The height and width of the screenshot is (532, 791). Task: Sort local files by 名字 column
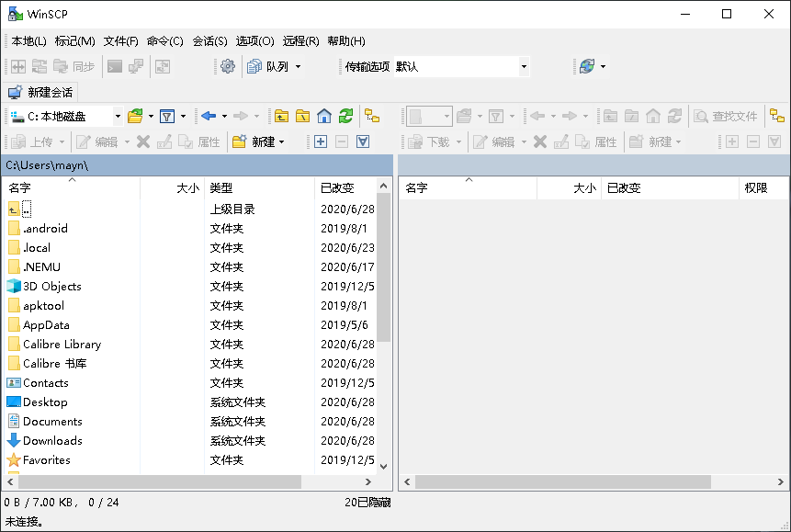(71, 187)
